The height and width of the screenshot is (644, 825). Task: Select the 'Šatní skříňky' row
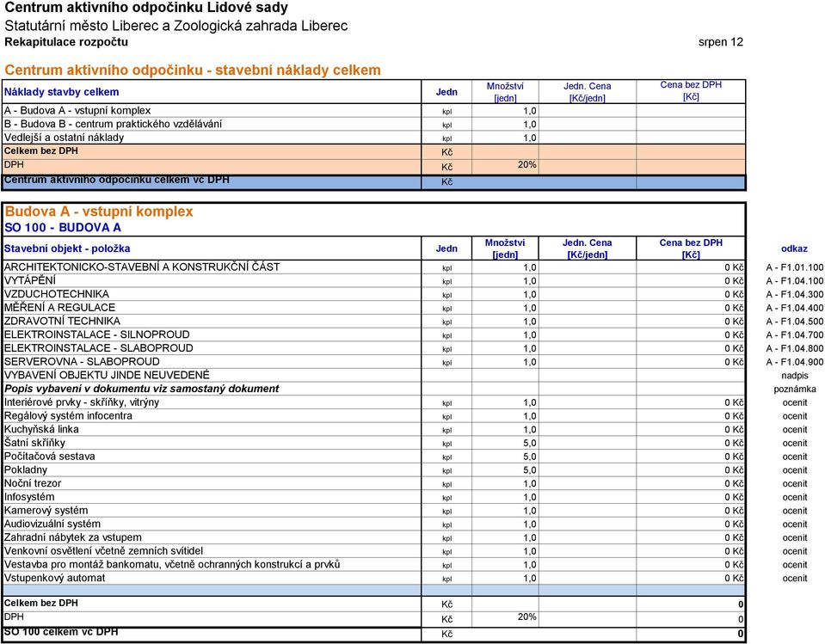[373, 443]
